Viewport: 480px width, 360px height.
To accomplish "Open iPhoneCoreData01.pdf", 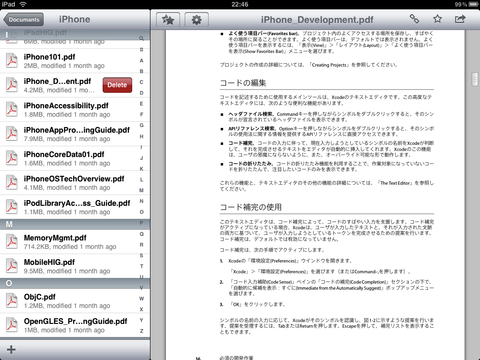I will click(75, 158).
